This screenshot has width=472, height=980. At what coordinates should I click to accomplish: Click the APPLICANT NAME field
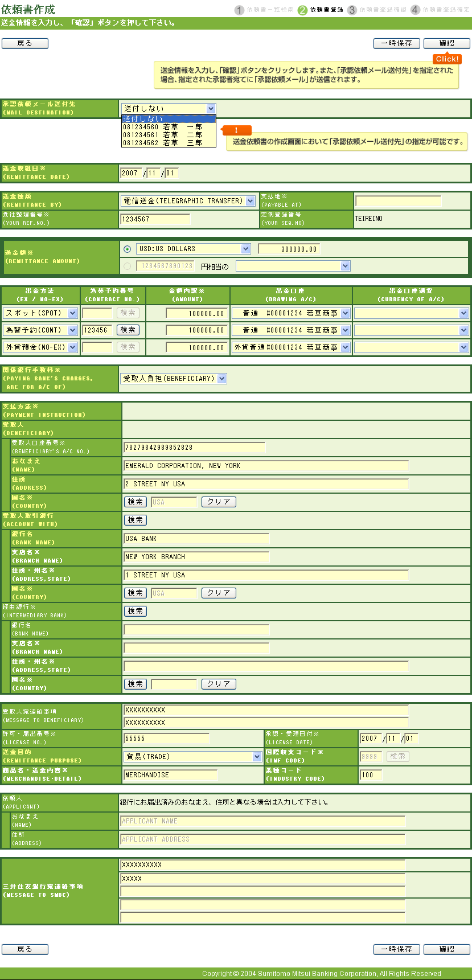(x=262, y=821)
